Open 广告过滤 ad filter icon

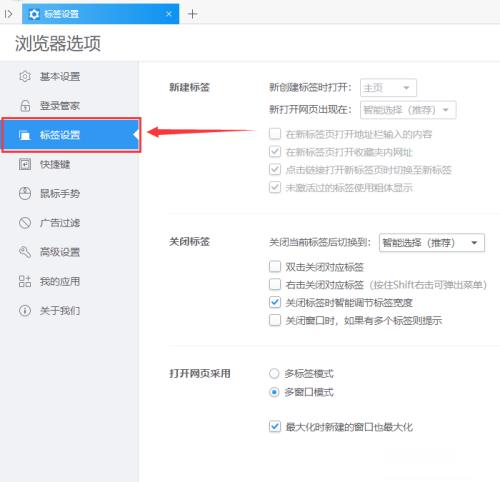click(x=25, y=223)
